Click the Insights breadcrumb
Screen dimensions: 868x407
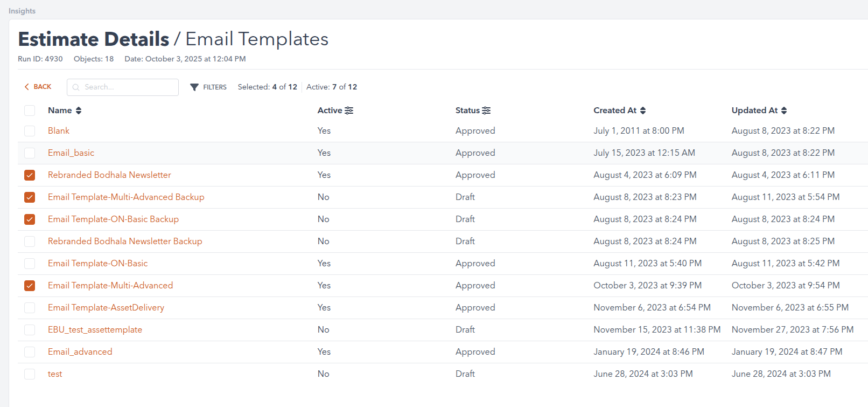click(x=22, y=11)
